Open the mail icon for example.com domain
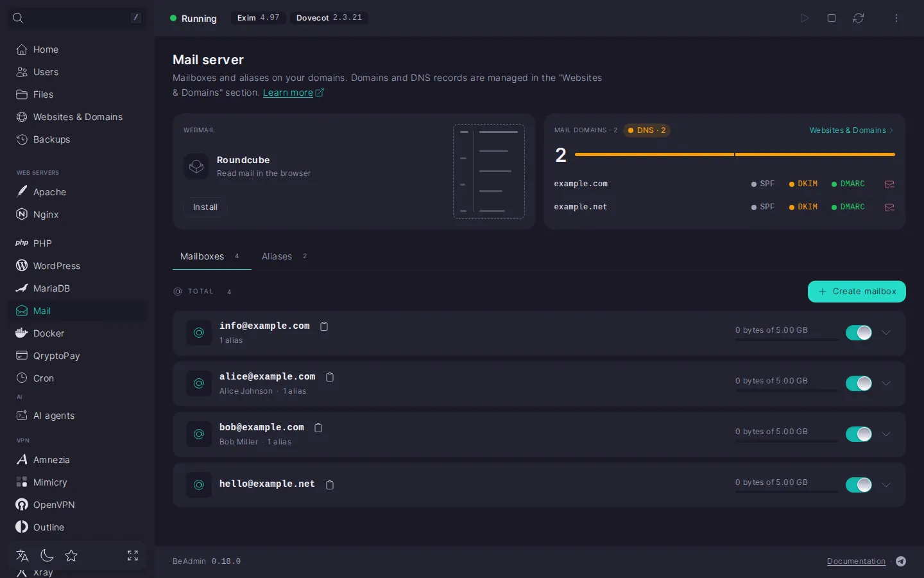 (889, 184)
